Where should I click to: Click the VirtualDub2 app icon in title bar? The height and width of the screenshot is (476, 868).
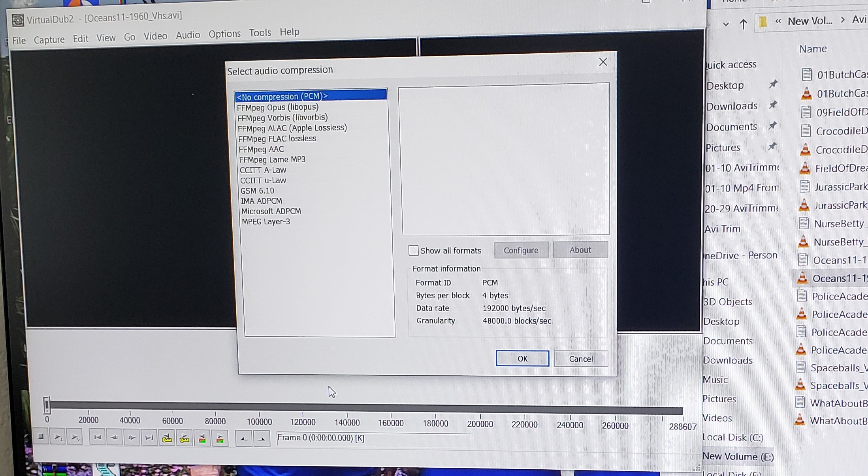(x=18, y=20)
